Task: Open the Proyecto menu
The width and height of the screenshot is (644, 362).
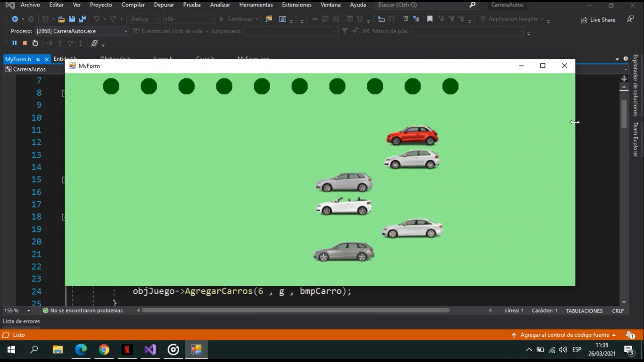Action: pyautogui.click(x=101, y=5)
